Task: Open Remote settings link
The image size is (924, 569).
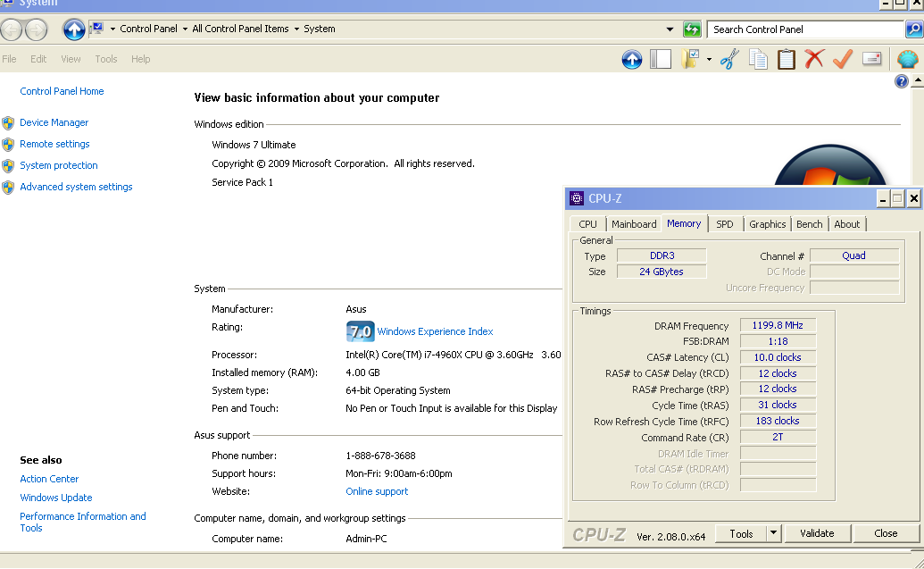Action: (54, 144)
